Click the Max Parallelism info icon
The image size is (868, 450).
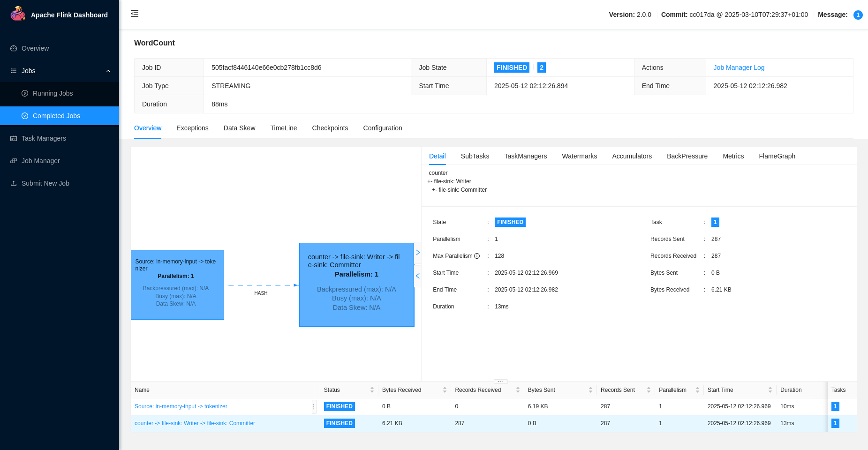477,256
